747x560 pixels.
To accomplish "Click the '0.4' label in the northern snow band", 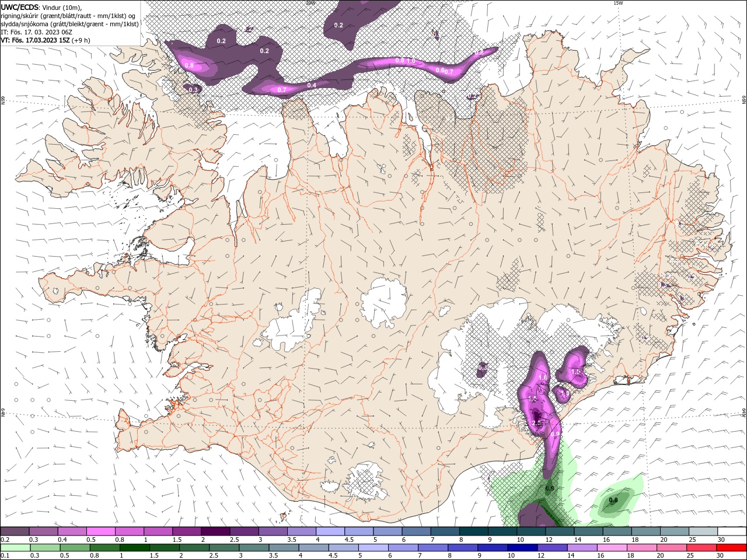I will coord(312,86).
